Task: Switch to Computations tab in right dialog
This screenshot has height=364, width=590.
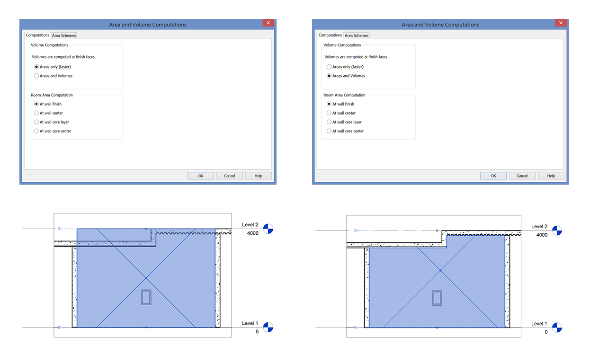Action: coord(330,35)
